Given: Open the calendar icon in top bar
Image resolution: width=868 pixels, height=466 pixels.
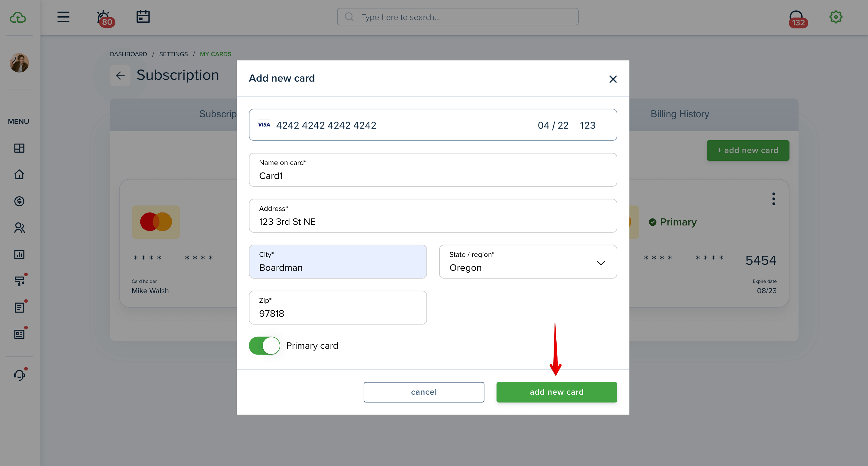Looking at the screenshot, I should pyautogui.click(x=143, y=17).
